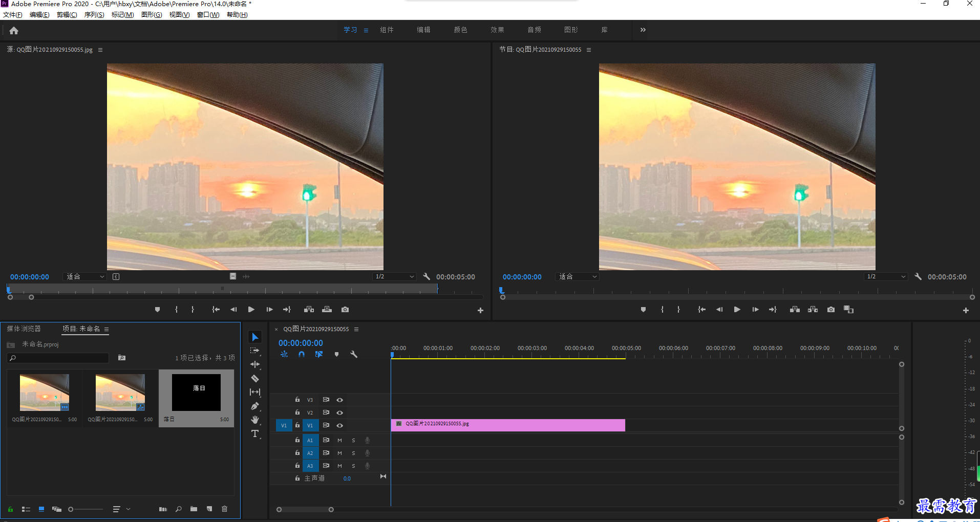Click Overwrite button in Source monitor
The width and height of the screenshot is (980, 522).
coord(327,310)
